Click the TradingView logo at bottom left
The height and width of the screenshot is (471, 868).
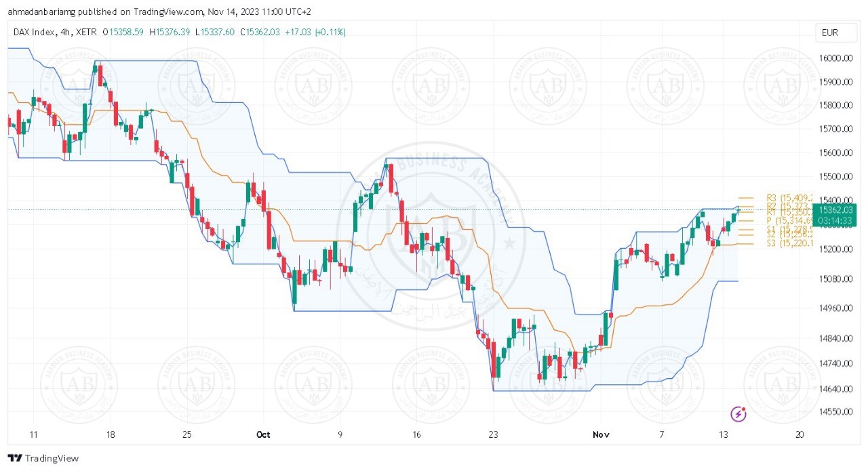click(43, 458)
